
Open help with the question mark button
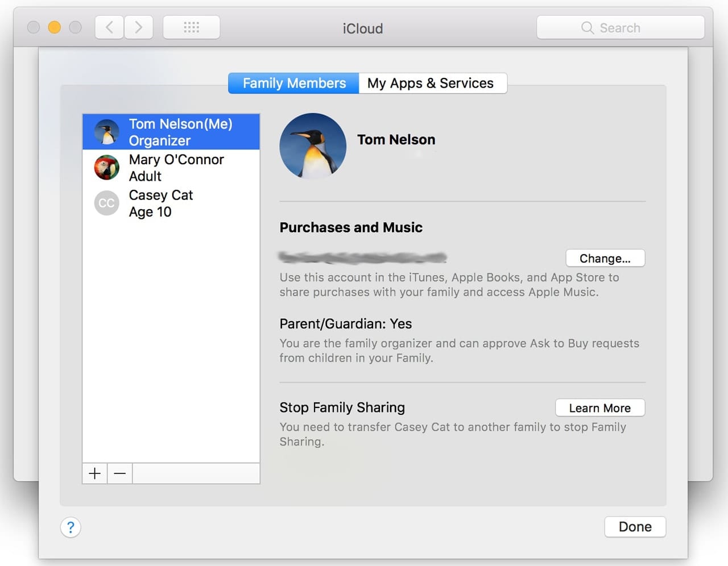tap(71, 527)
